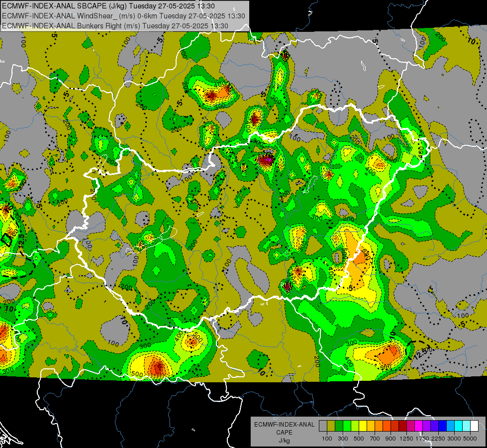The height and width of the screenshot is (448, 487).
Task: Select the yellow-green legend swatch
Action: click(x=355, y=426)
